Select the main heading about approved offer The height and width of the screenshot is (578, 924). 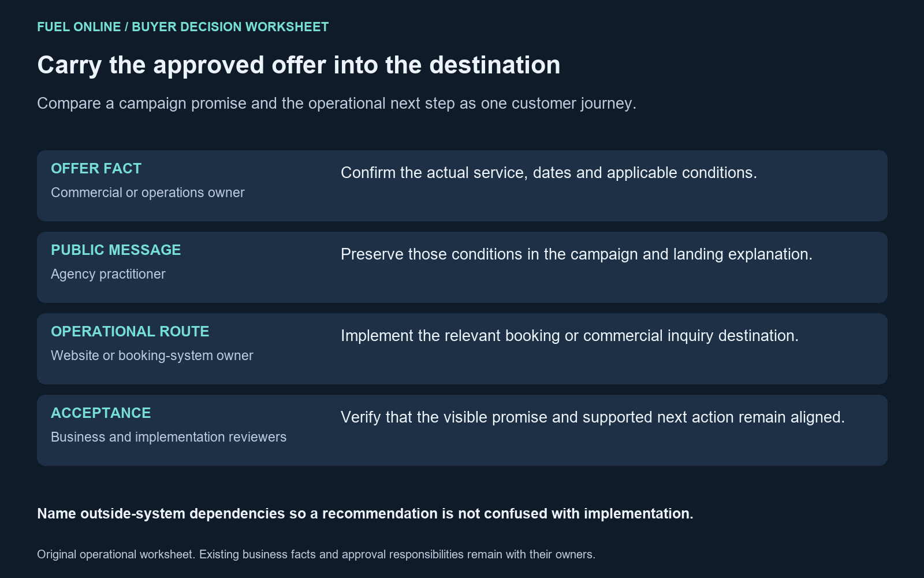pos(299,65)
